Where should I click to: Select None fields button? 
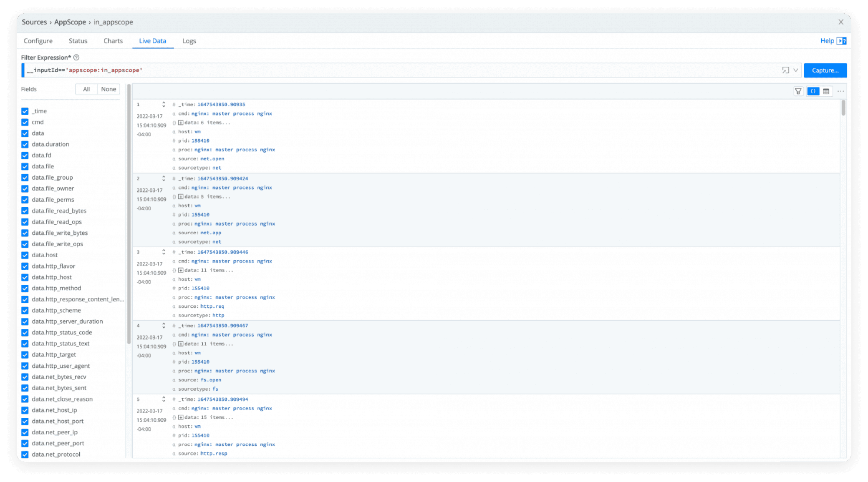[108, 89]
